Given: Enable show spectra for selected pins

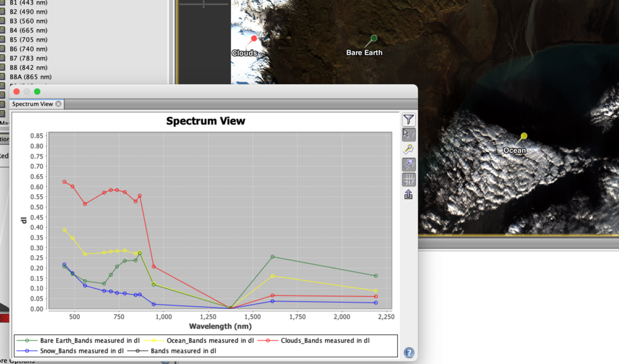Looking at the screenshot, I should [x=409, y=149].
